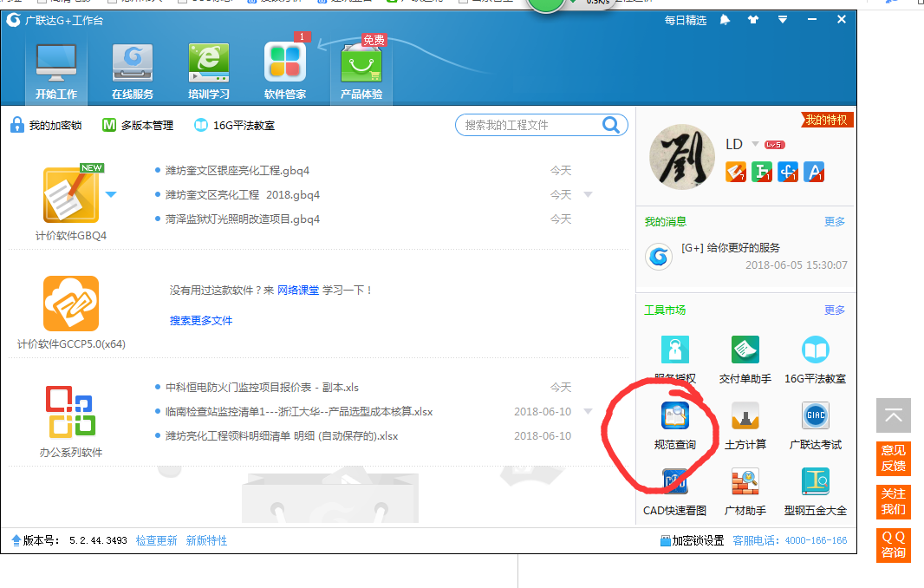
Task: Open file 潍坊奎文区亮化工程 2018.gbq4
Action: pos(242,194)
